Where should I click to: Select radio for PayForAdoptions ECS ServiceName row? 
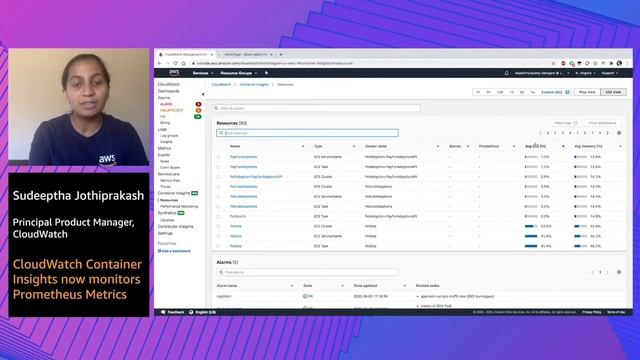(218, 157)
